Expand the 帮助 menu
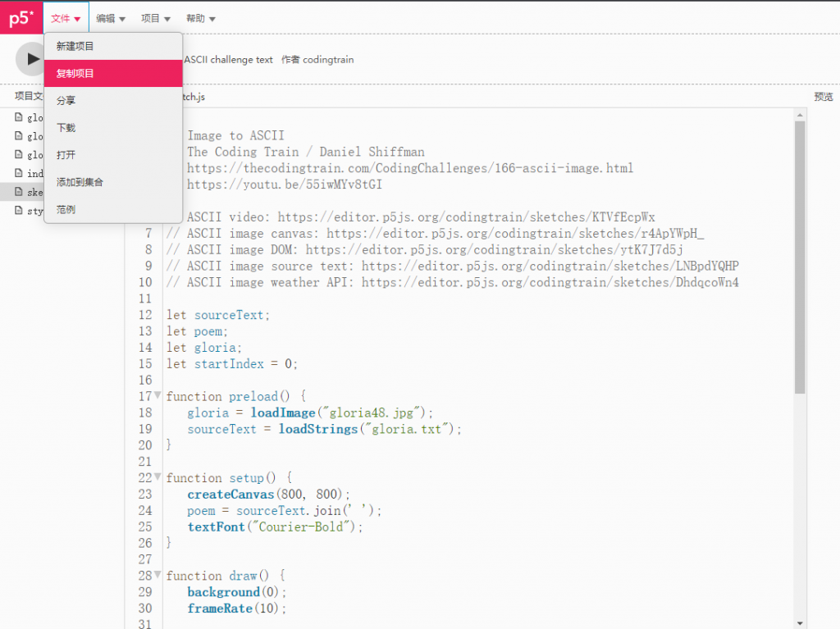Viewport: 840px width, 629px height. pos(200,18)
